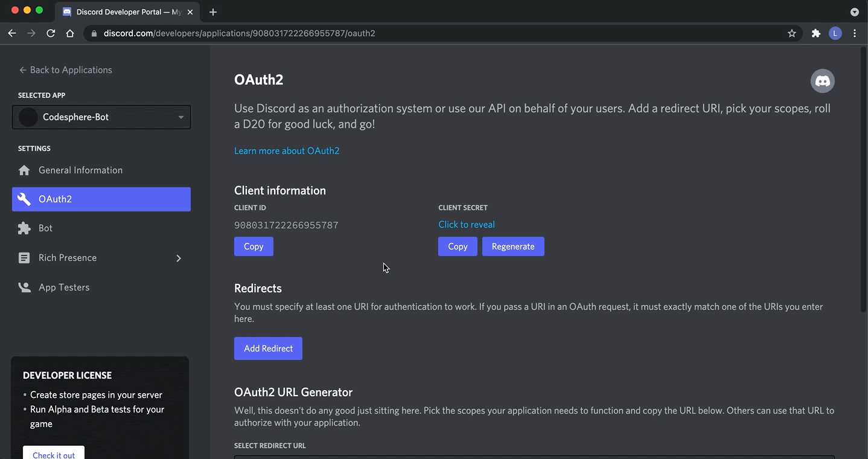Open the Rich Presence document icon

24,257
